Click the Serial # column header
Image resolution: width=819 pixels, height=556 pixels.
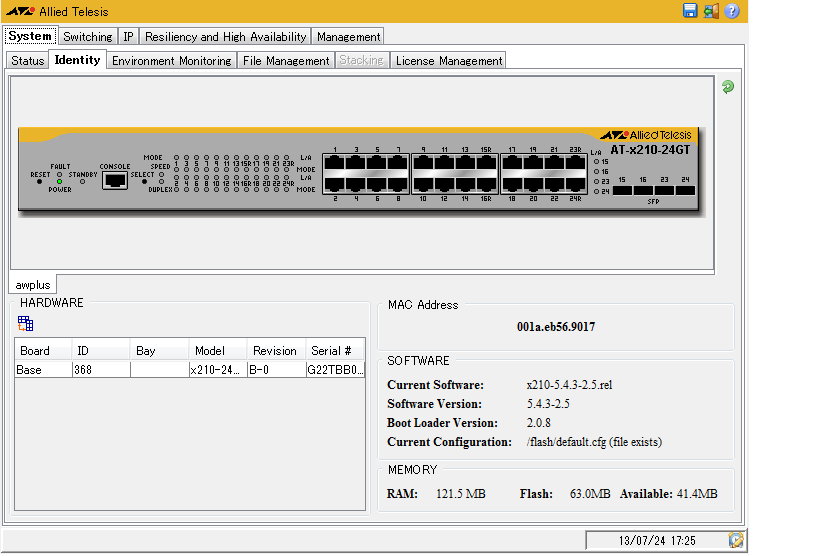335,350
